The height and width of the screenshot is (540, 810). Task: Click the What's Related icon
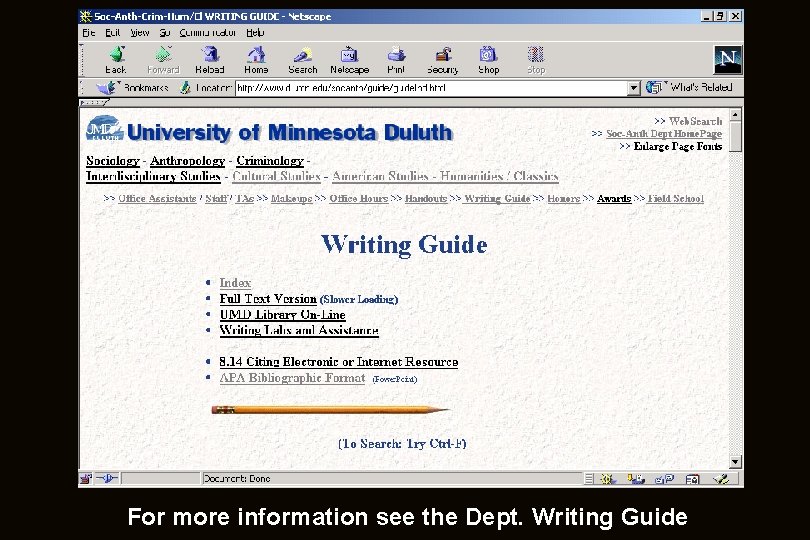(655, 87)
